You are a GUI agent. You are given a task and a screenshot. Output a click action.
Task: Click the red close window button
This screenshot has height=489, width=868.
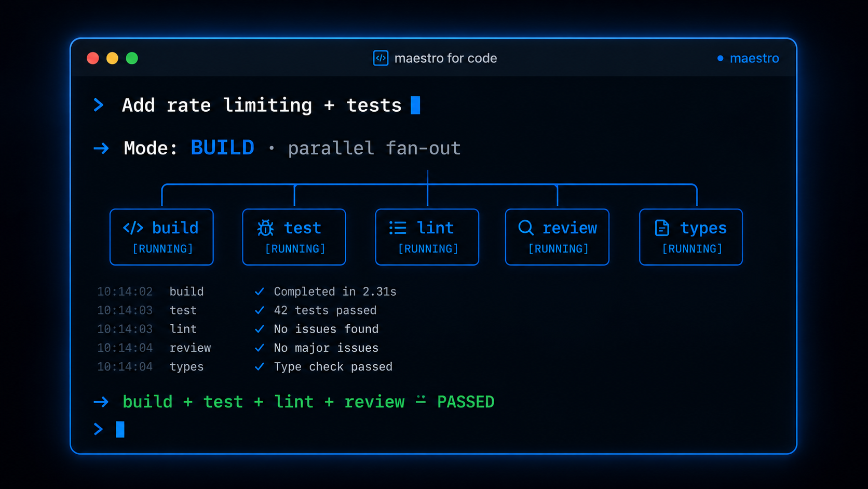coord(93,58)
